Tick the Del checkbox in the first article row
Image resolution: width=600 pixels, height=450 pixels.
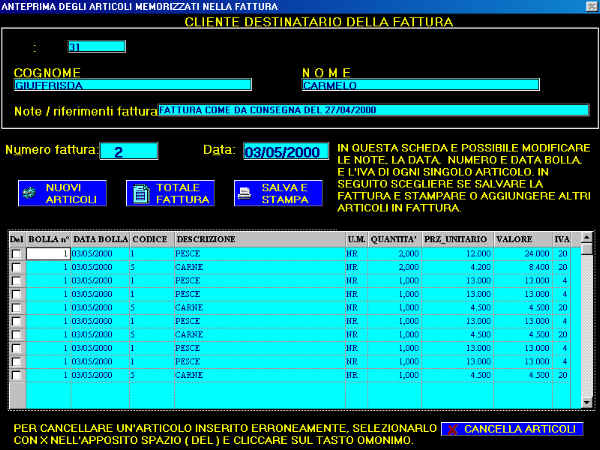(16, 254)
